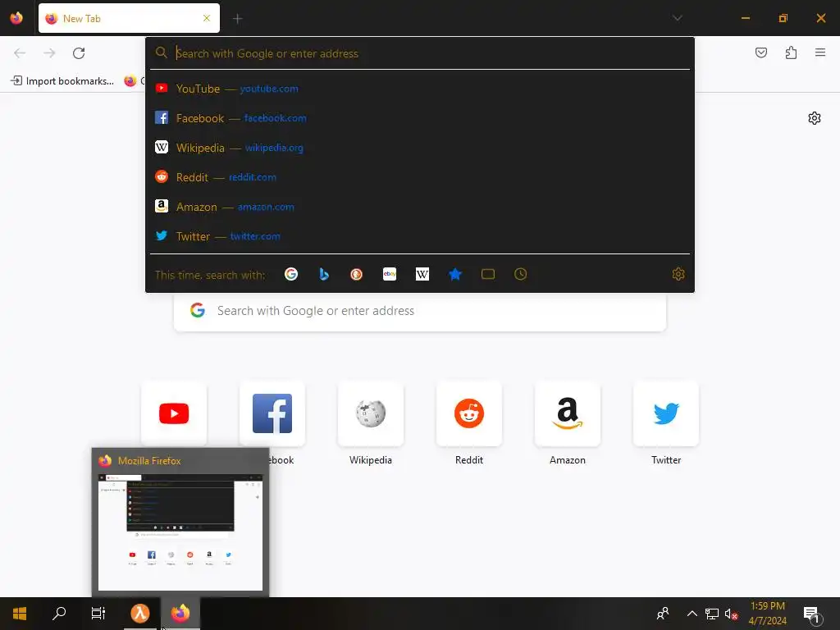Show hidden system tray icons chevron
This screenshot has width=840, height=630.
[x=692, y=614]
